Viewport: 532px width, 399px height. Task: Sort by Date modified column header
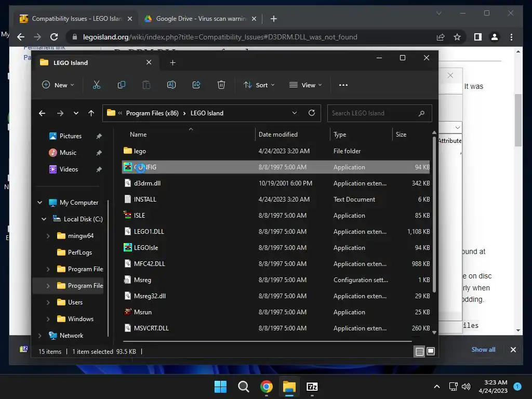click(x=278, y=135)
